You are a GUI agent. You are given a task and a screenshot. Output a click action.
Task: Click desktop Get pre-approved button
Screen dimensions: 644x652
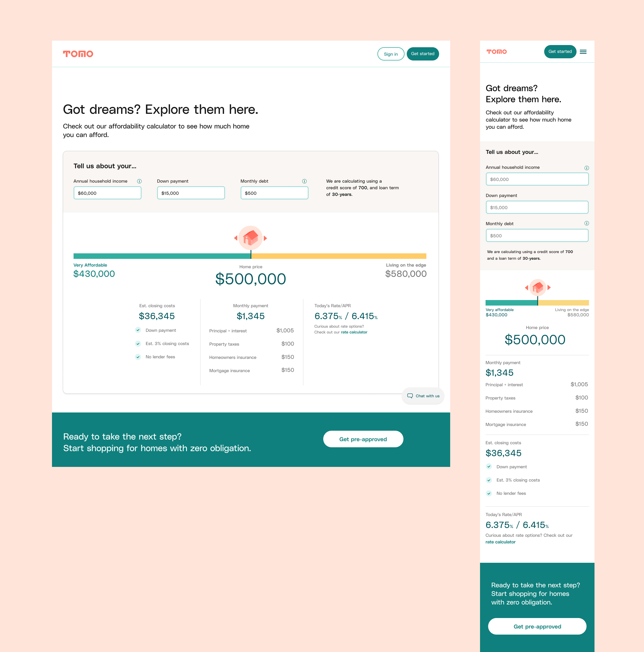[x=363, y=439]
